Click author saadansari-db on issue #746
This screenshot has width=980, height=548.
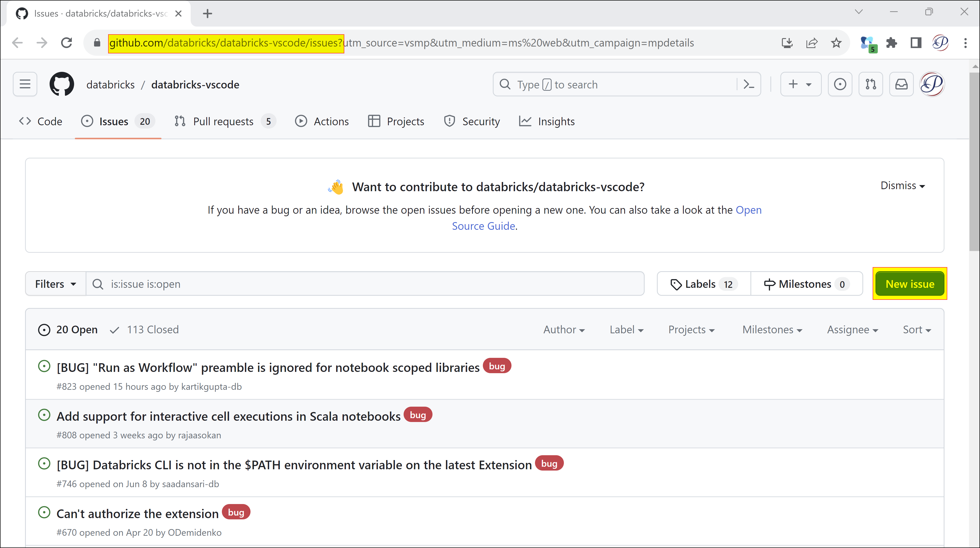pyautogui.click(x=190, y=484)
